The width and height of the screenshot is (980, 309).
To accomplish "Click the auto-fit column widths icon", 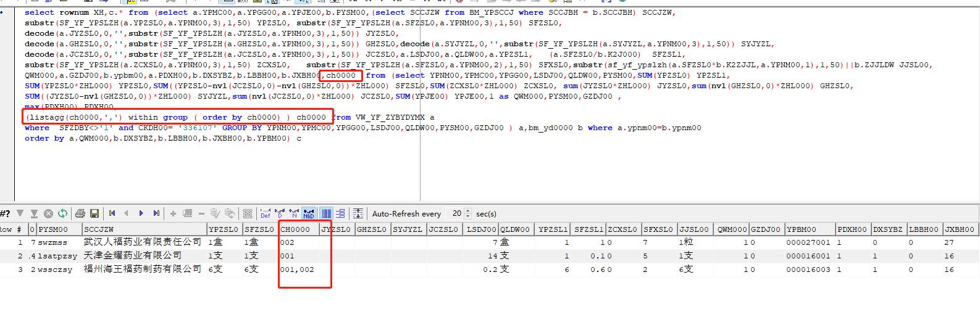I will point(358,213).
